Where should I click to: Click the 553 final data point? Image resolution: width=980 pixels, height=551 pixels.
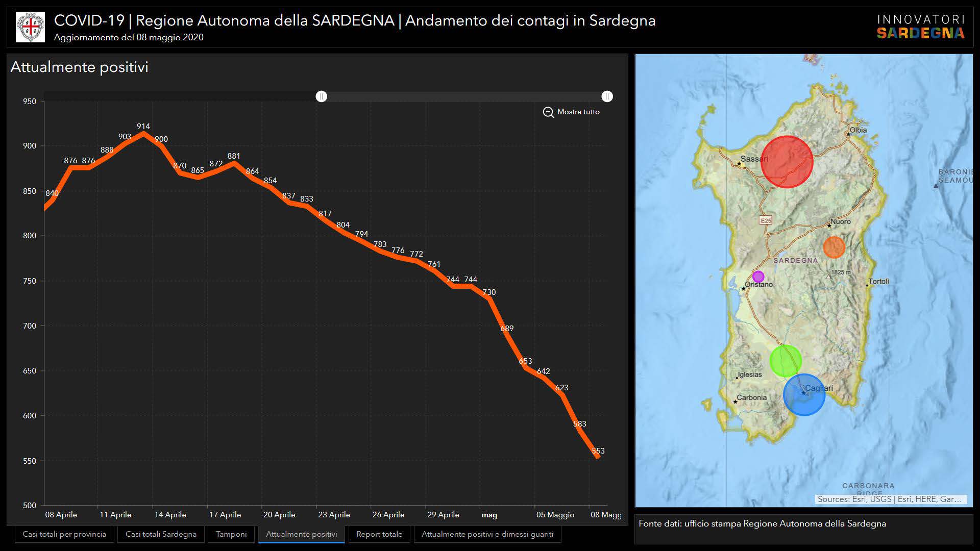(598, 458)
